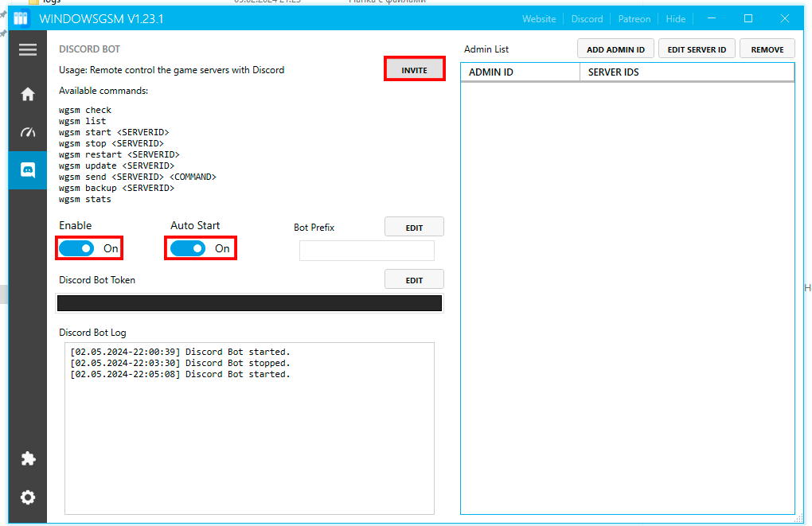Select 'wgsm send <SERVERID> <COMMAND>' text
Screen dimensions: 812x526
coord(137,177)
